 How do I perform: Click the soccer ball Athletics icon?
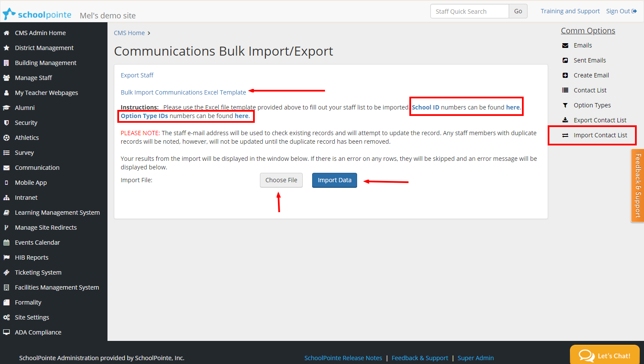6,138
